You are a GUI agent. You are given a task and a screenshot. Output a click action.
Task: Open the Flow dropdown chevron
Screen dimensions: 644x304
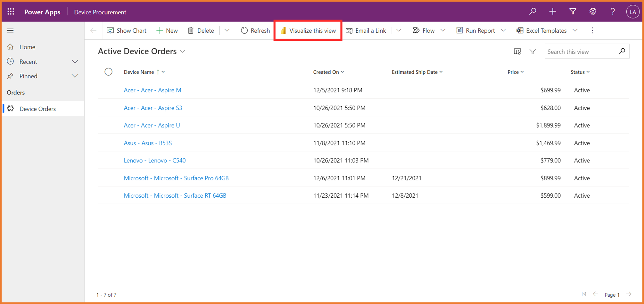tap(443, 30)
